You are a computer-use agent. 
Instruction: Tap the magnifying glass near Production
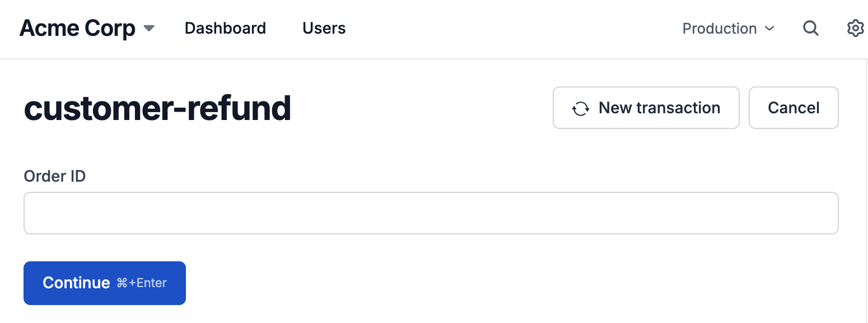(x=810, y=28)
